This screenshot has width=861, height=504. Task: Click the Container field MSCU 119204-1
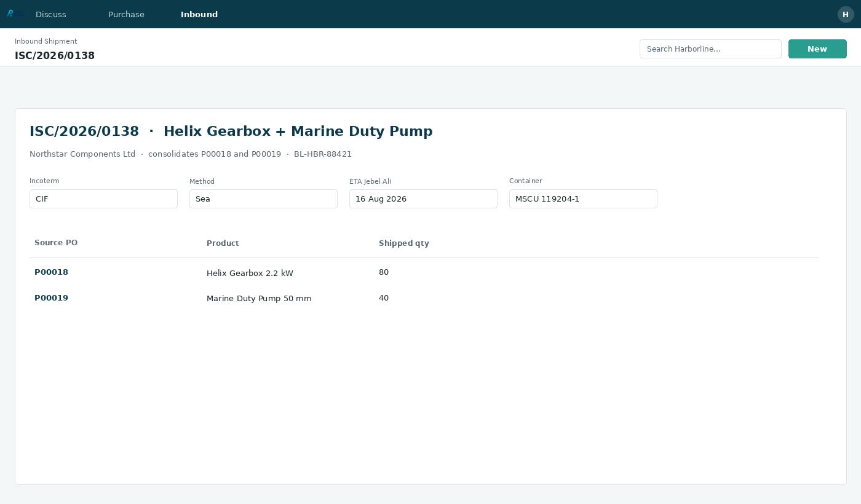pyautogui.click(x=583, y=199)
